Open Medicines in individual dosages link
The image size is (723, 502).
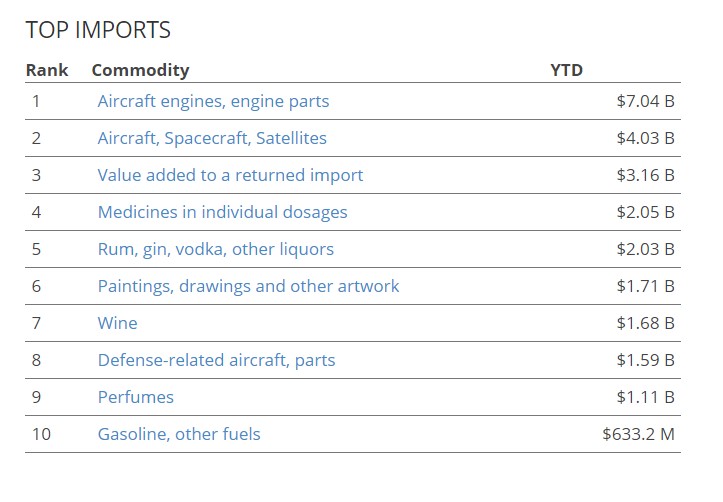point(222,212)
